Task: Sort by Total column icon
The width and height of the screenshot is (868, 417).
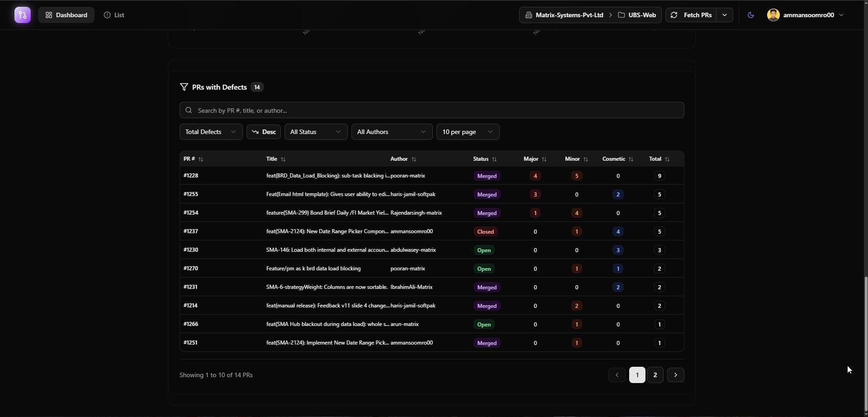Action: click(667, 159)
